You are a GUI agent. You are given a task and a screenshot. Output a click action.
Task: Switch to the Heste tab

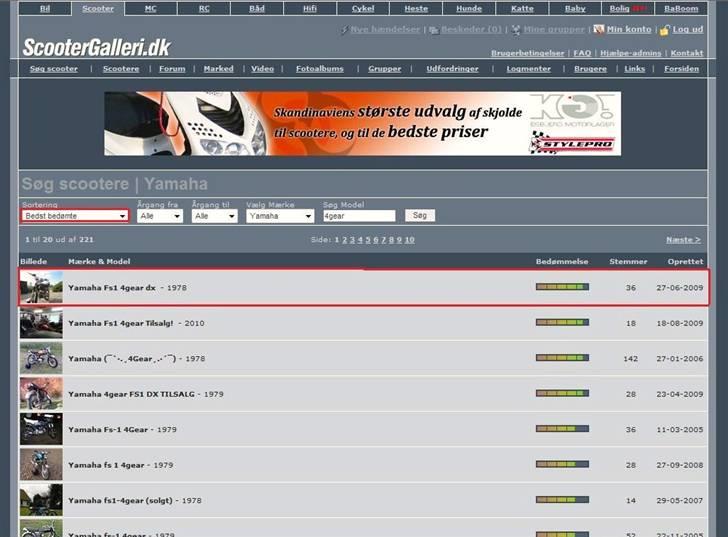point(416,8)
